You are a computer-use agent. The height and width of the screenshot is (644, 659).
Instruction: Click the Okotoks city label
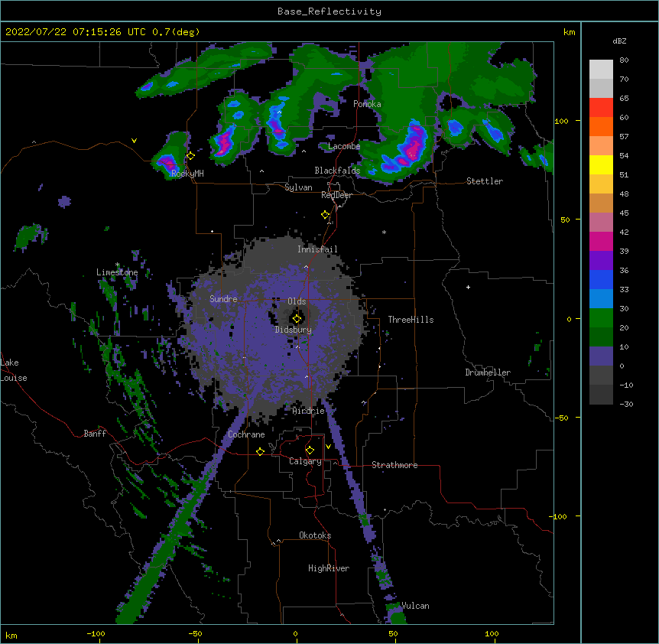click(315, 535)
